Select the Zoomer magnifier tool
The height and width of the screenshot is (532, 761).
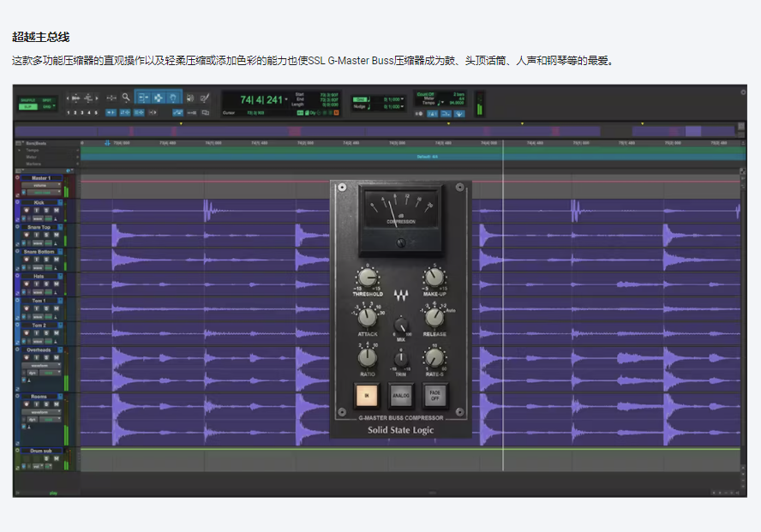(126, 98)
